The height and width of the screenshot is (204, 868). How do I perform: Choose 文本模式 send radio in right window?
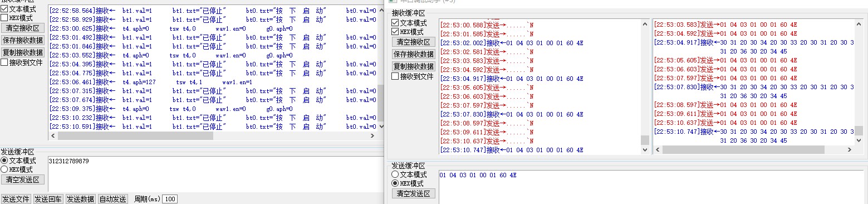click(x=395, y=174)
